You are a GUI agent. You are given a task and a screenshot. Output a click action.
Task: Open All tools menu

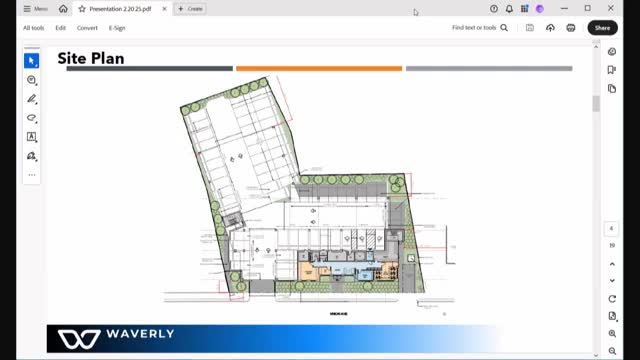click(33, 28)
